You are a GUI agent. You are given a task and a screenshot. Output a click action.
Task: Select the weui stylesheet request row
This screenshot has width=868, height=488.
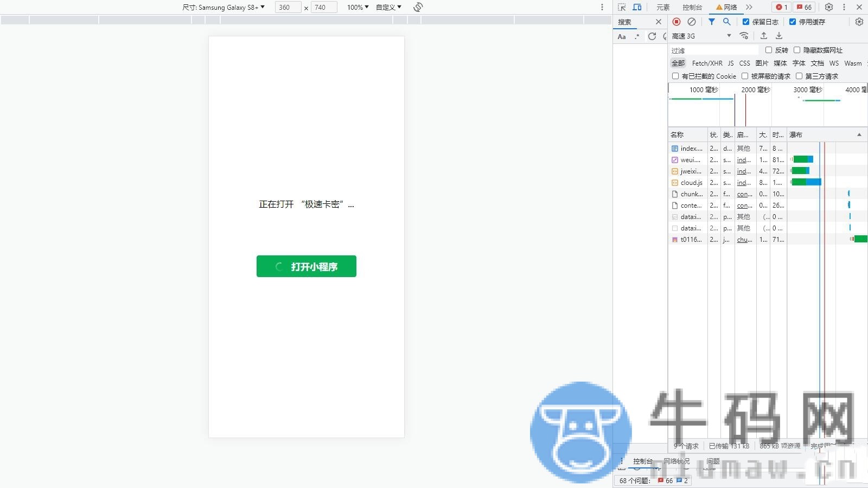(768, 159)
